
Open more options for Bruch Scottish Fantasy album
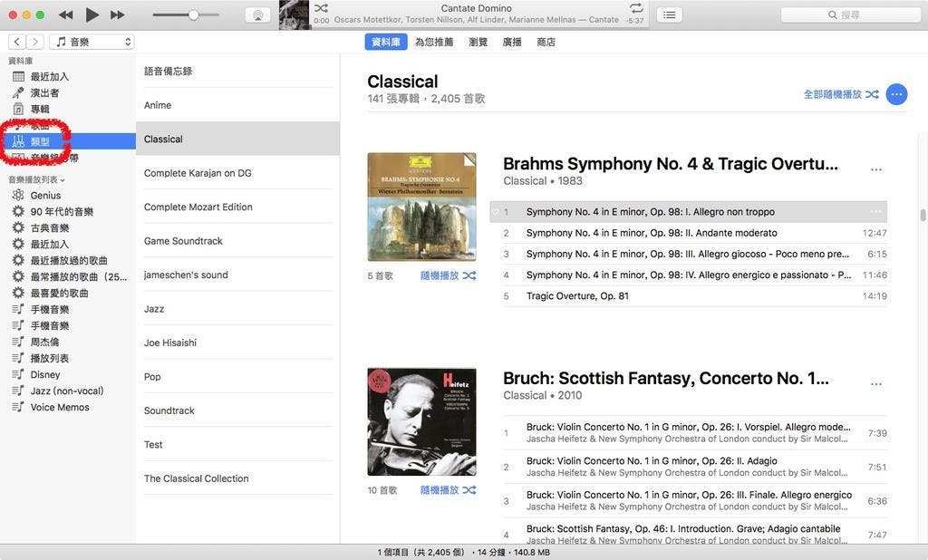point(876,384)
